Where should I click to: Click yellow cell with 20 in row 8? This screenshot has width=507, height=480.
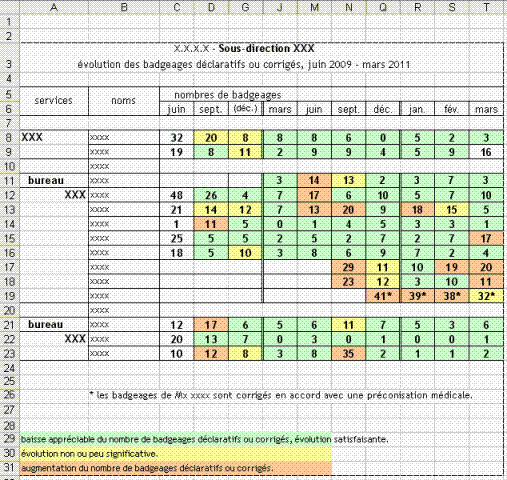click(x=211, y=137)
